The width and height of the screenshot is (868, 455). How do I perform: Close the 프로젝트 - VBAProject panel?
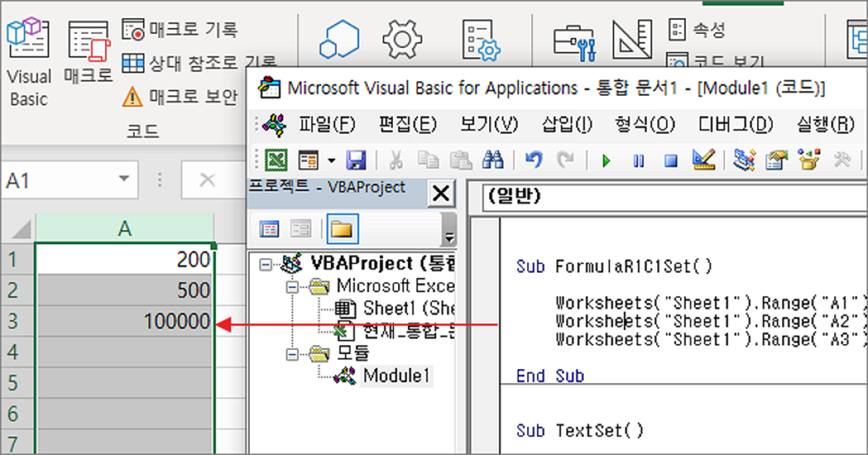441,194
